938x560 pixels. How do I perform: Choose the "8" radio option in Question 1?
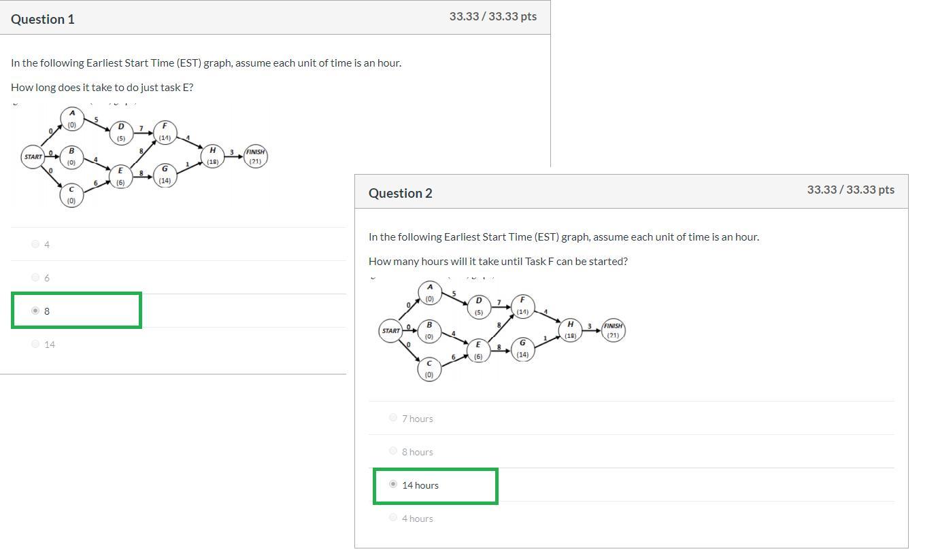click(x=35, y=311)
